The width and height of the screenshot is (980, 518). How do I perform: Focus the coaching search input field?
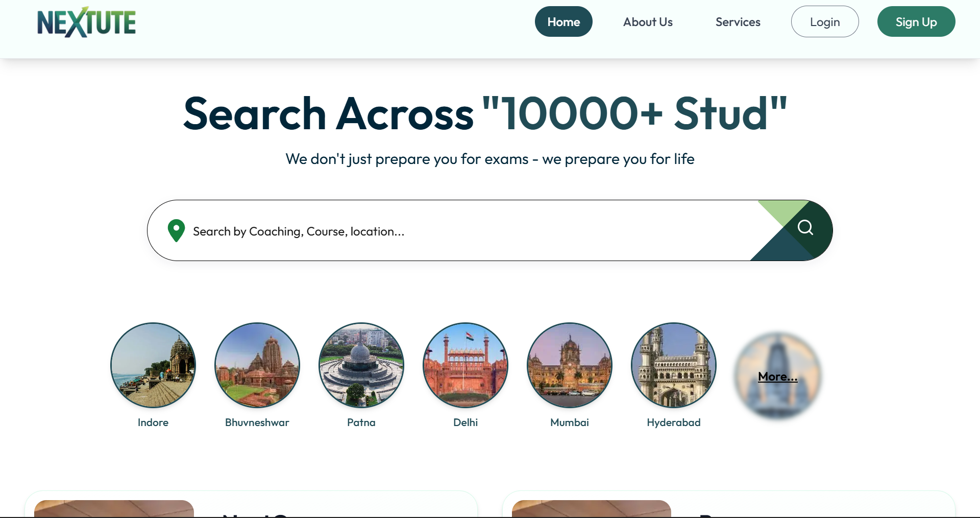(459, 231)
